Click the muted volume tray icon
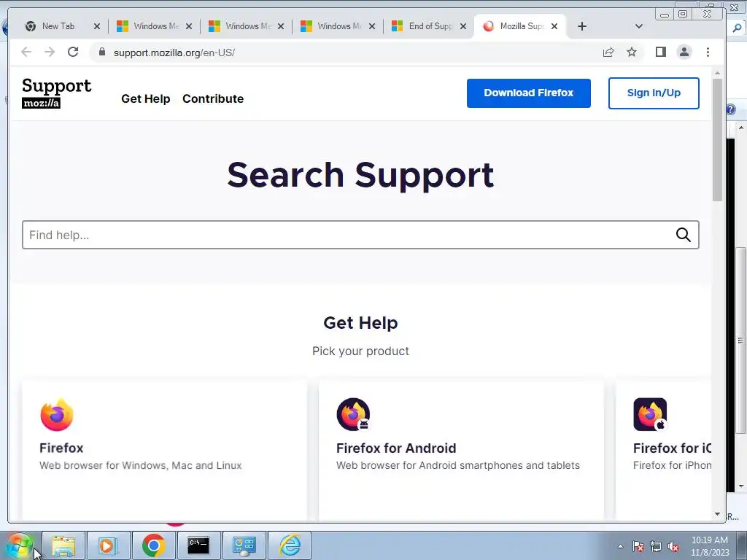Image resolution: width=747 pixels, height=560 pixels. click(x=673, y=546)
